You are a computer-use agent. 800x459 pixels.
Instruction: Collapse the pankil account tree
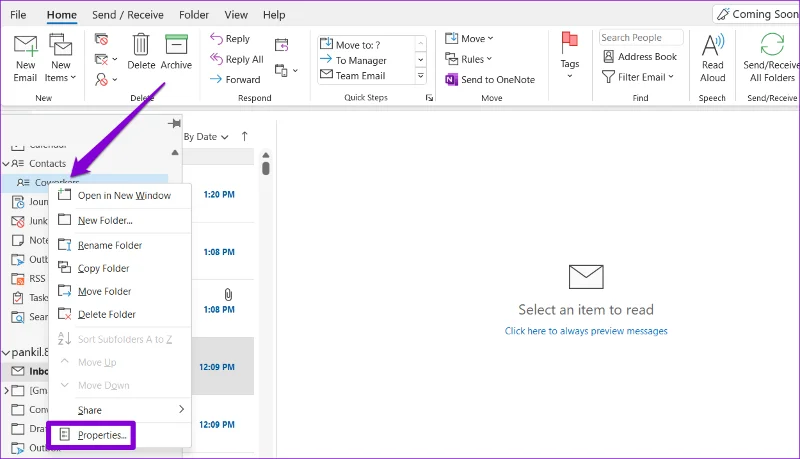(6, 352)
